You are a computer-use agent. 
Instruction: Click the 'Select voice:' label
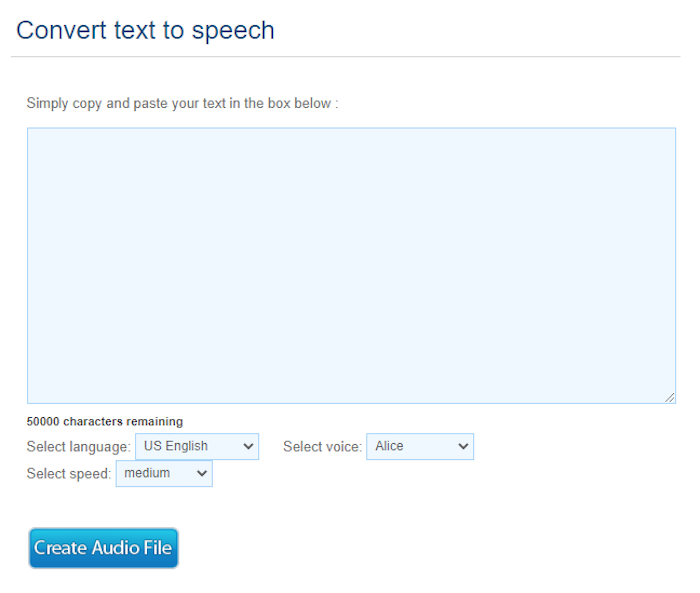click(x=322, y=447)
